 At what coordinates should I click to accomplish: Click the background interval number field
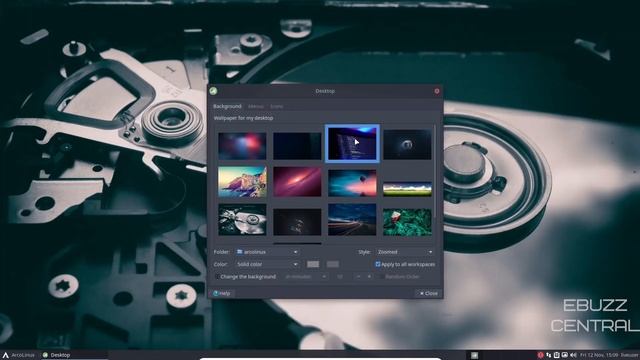[x=342, y=277]
